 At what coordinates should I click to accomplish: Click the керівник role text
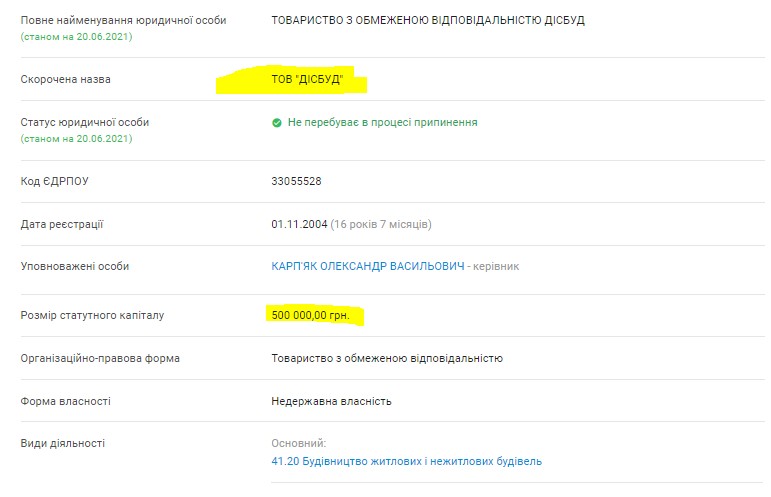tap(496, 266)
